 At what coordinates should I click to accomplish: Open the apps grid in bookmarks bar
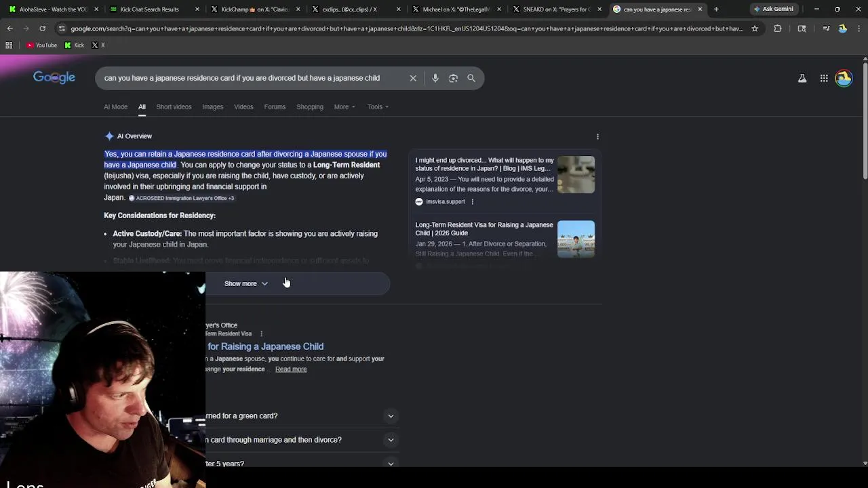(x=9, y=45)
